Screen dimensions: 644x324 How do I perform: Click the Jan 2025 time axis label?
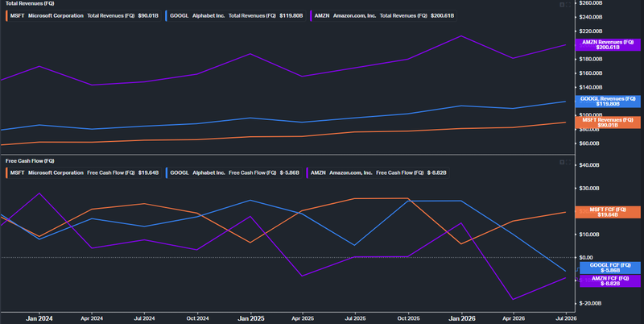(x=251, y=318)
